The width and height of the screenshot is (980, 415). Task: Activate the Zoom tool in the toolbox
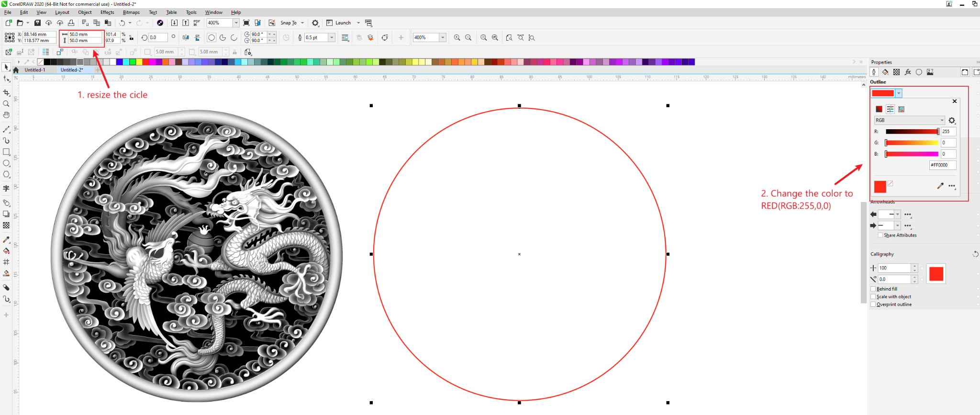click(6, 104)
